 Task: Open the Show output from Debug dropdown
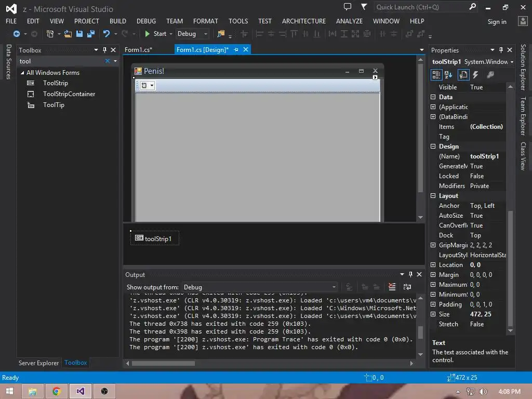(260, 287)
